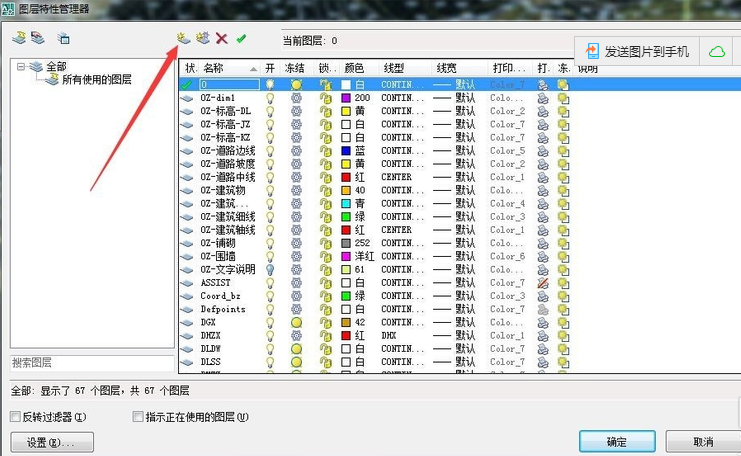Click the Layer States Manager icon
This screenshot has height=456, width=741.
tap(63, 39)
